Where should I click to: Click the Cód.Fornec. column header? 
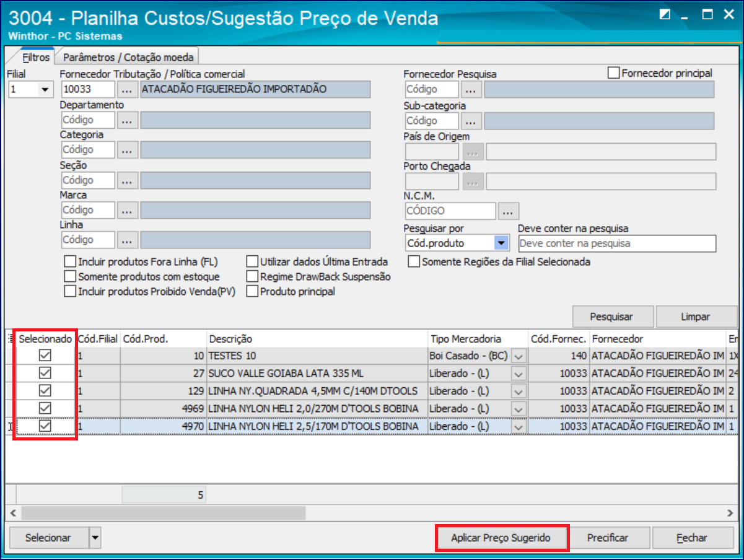559,339
